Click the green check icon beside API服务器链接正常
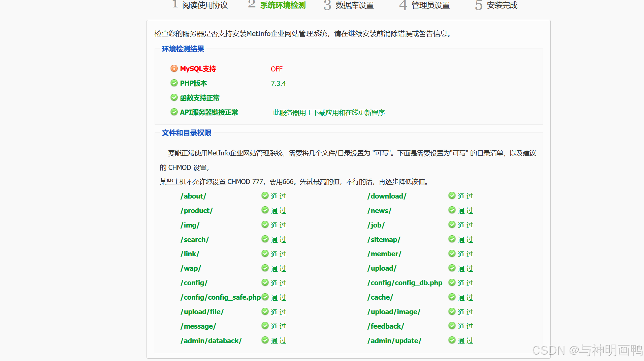Image resolution: width=644 pixels, height=361 pixels. [x=174, y=112]
